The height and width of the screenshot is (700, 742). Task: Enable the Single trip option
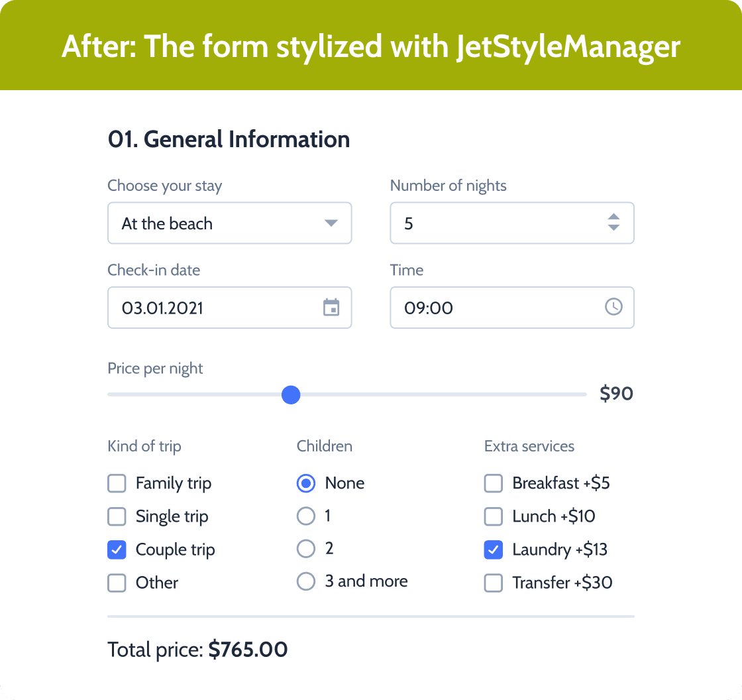click(x=117, y=516)
